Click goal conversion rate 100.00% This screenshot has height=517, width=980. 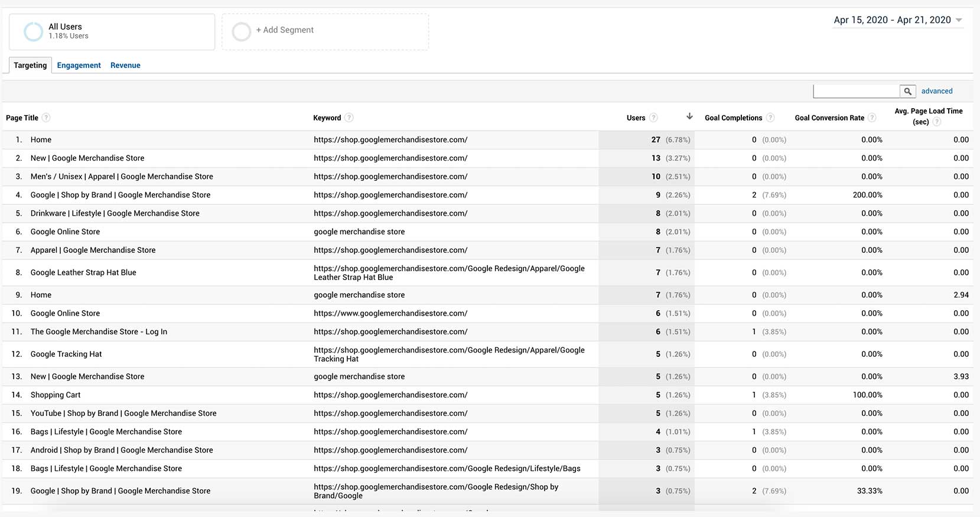[x=867, y=395]
